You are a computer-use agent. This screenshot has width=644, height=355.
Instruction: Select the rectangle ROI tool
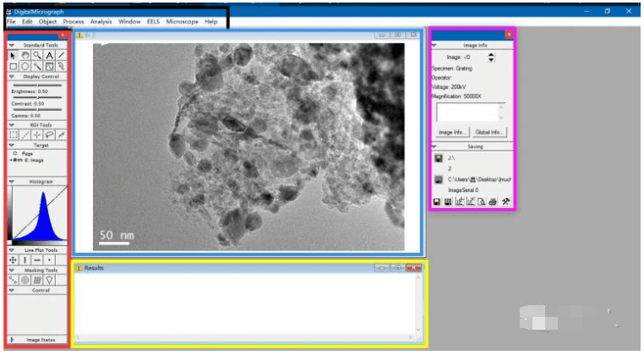coord(14,134)
